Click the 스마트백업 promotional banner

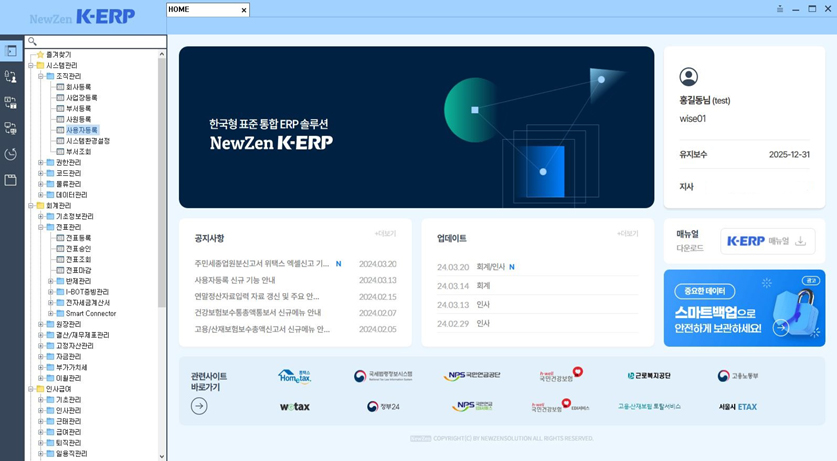[744, 308]
